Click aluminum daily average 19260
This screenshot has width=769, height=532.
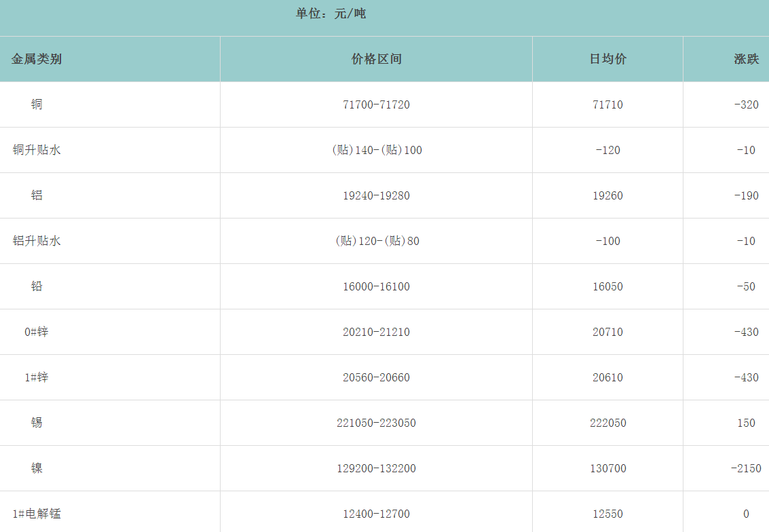point(607,195)
